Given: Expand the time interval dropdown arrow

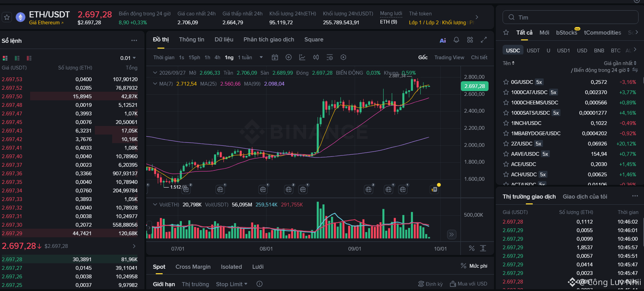Looking at the screenshot, I should pos(261,58).
